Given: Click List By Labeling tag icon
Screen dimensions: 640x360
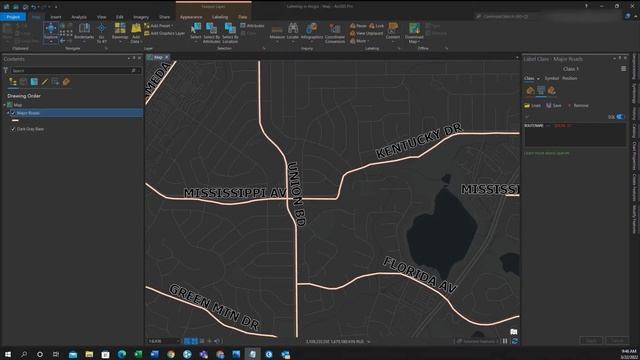Looking at the screenshot, I should 66,82.
